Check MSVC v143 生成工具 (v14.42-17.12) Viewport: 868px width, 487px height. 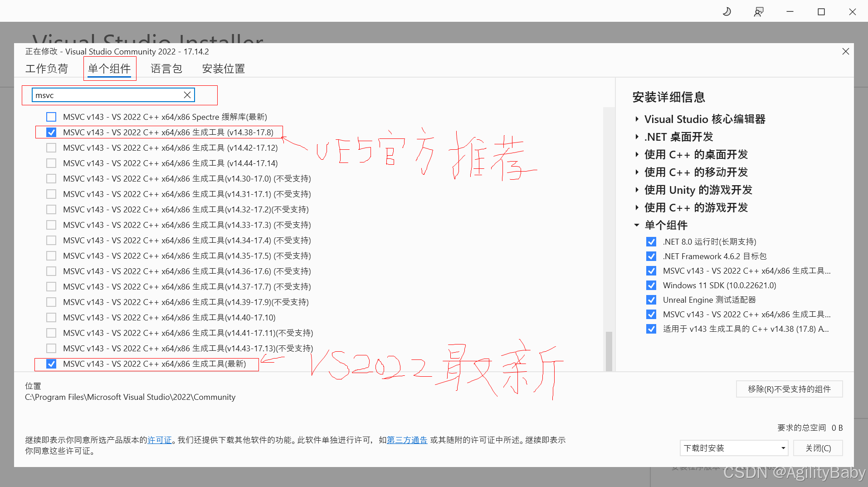51,148
